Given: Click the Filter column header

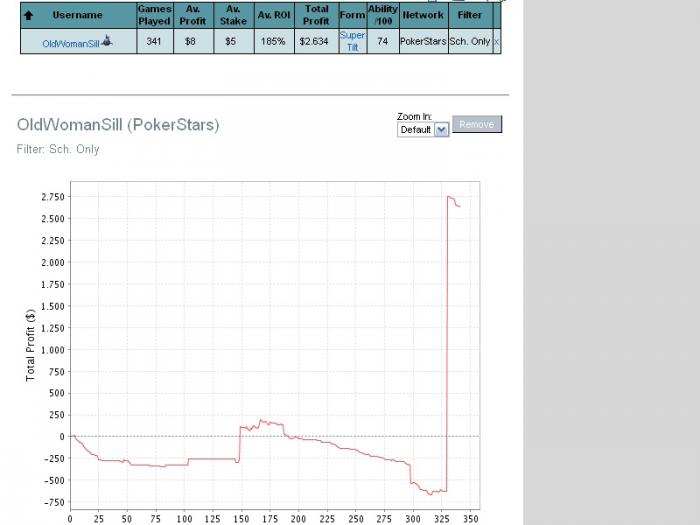Looking at the screenshot, I should tap(470, 15).
